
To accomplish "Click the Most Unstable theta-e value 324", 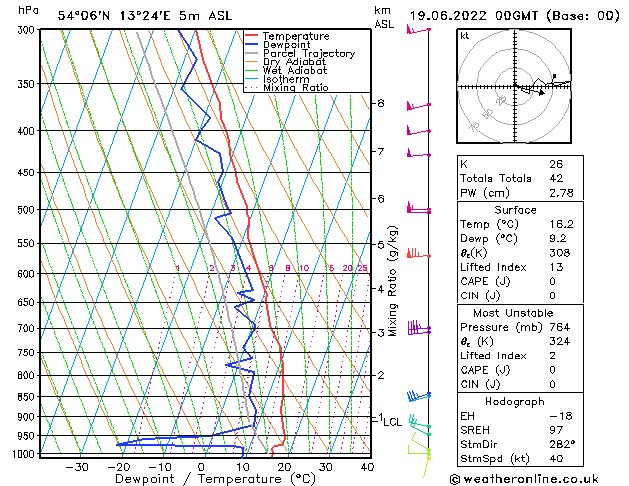I will (560, 341).
